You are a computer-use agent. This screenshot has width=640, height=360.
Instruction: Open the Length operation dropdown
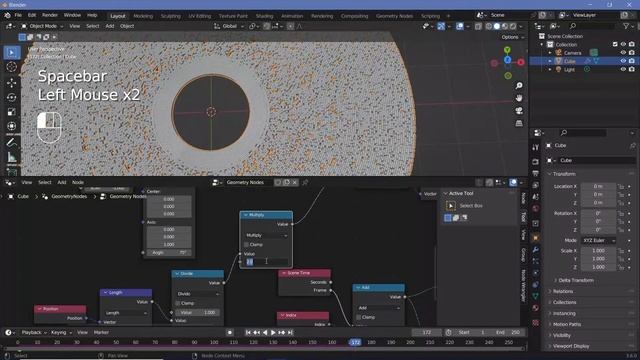pyautogui.click(x=126, y=313)
